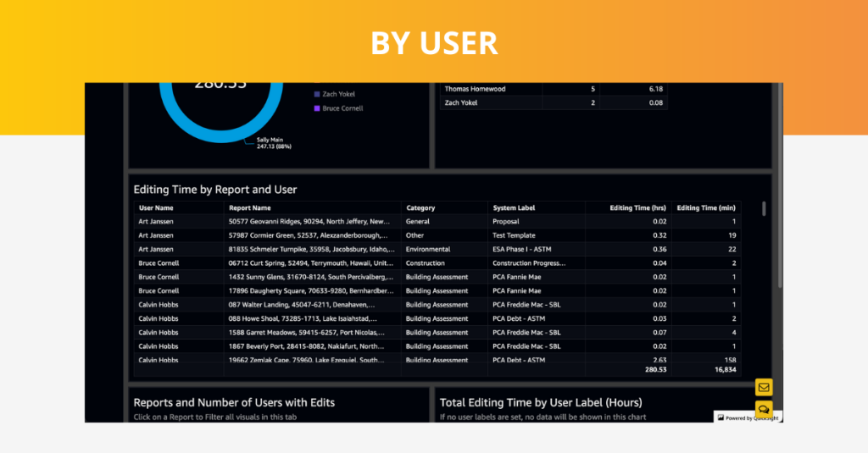Click Total Editing Time by User Label title
868x453 pixels.
pos(541,403)
